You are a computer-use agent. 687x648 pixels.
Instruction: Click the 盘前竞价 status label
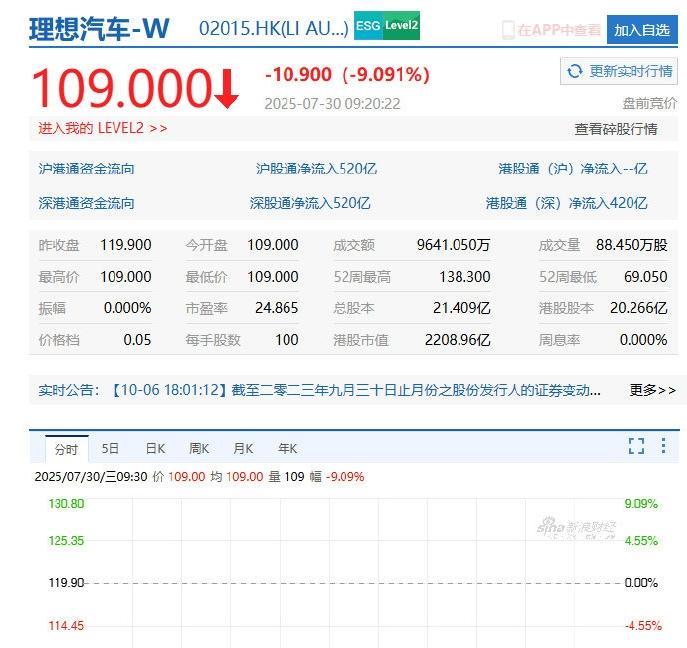pyautogui.click(x=650, y=103)
